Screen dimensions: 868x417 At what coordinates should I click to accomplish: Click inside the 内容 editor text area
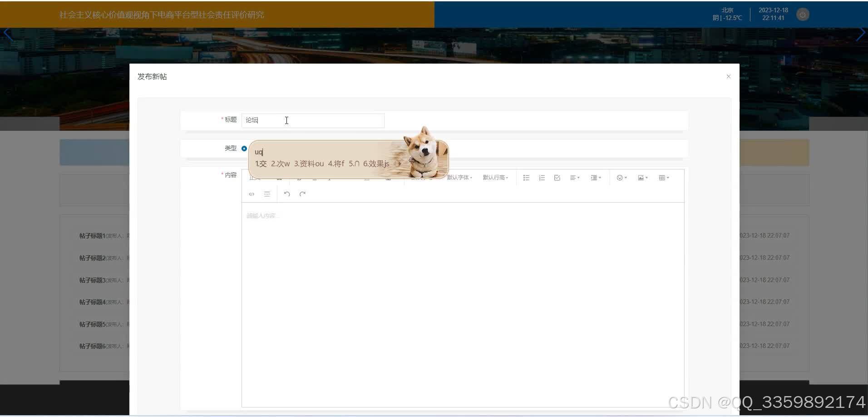click(x=463, y=304)
